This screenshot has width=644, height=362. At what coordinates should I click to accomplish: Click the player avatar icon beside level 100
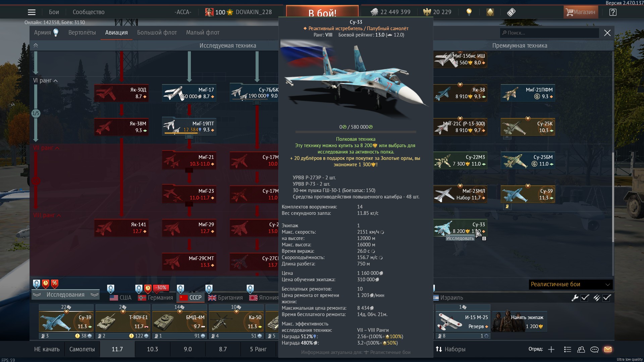[x=209, y=12]
